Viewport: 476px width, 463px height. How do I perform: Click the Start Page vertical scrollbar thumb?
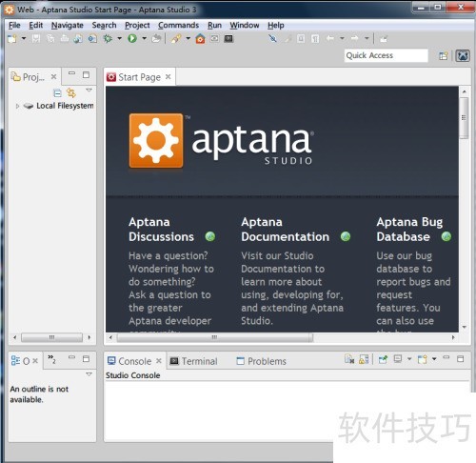pos(464,118)
